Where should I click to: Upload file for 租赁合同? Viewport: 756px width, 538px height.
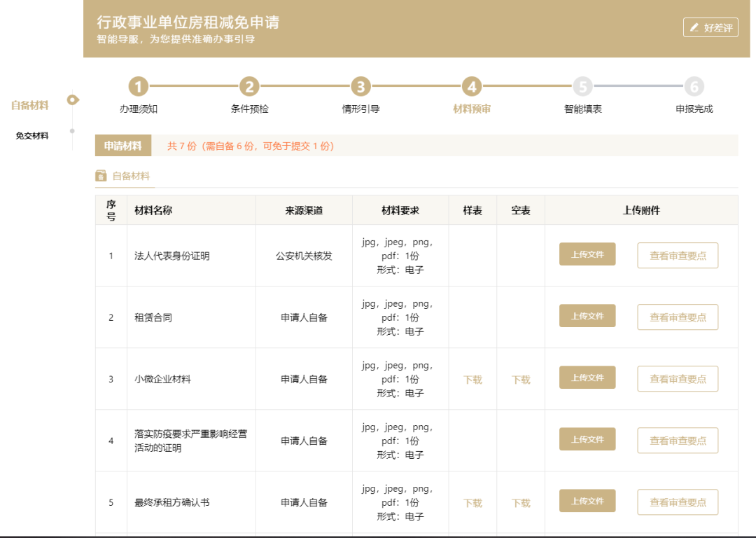click(x=587, y=316)
